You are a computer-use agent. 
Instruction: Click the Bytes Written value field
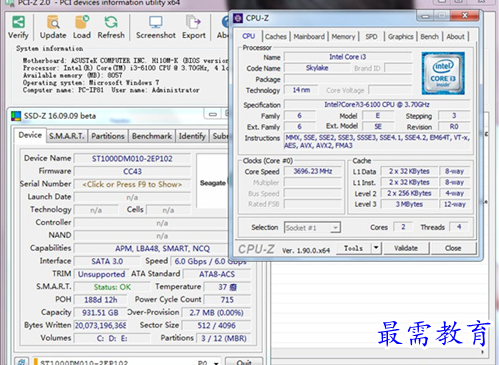pos(100,325)
